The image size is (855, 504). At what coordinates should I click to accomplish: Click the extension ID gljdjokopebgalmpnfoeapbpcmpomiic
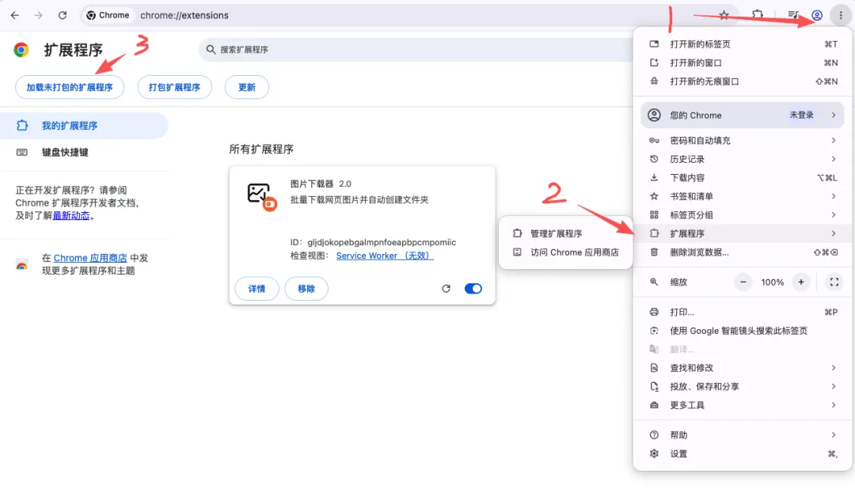pos(382,242)
